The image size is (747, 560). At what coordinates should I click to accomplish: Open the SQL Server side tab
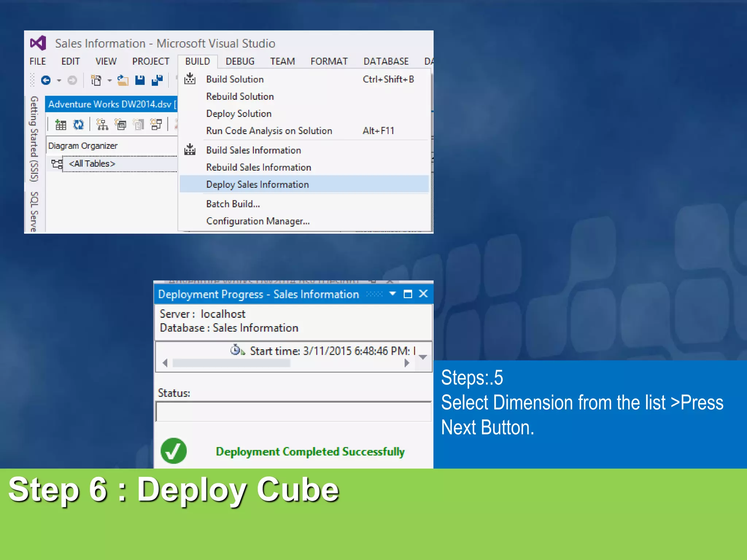coord(34,211)
